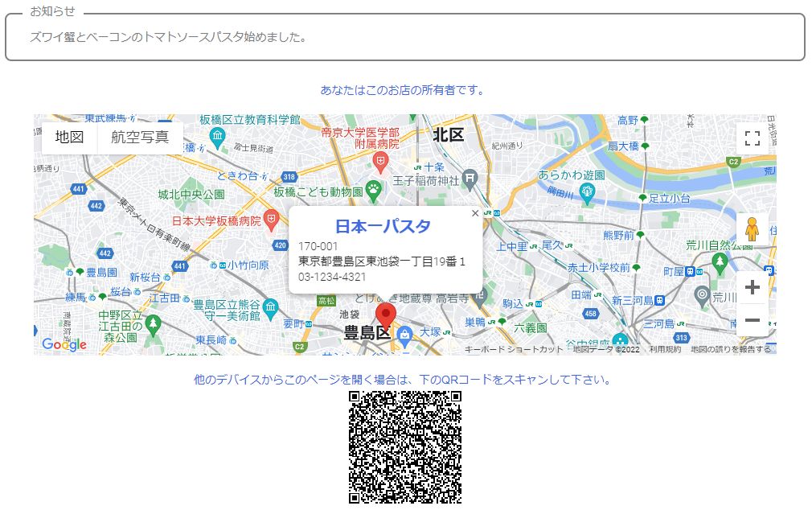Zoom out the map with minus button
812x510 pixels.
coord(752,320)
